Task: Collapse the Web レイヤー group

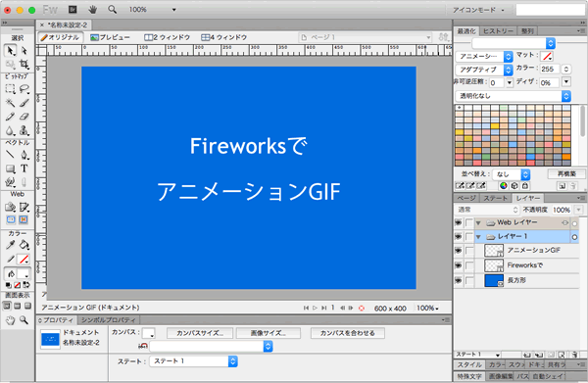Action: click(478, 223)
